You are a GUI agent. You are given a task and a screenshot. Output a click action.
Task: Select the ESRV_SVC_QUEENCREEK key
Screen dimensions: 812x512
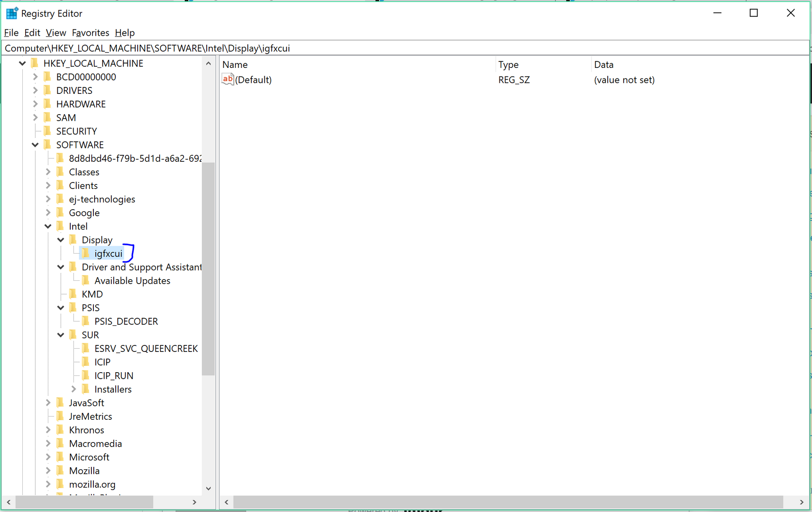[146, 349]
